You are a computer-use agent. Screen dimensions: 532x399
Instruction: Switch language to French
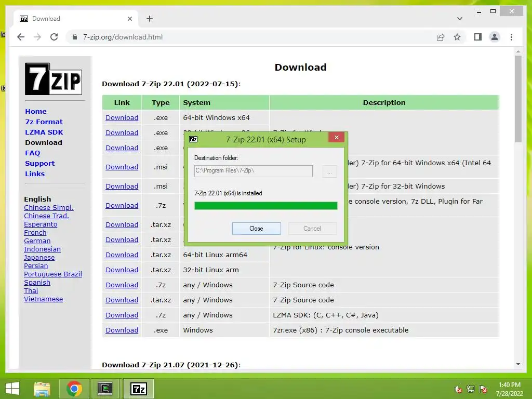[35, 232]
